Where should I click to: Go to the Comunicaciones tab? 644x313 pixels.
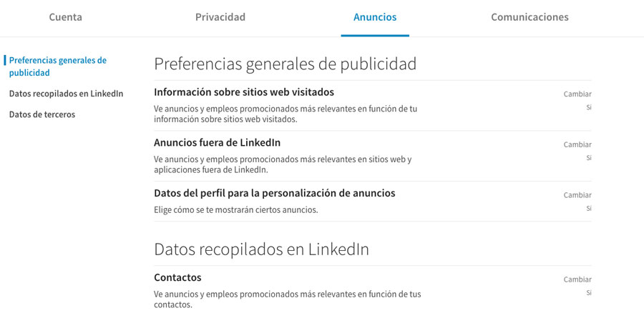point(530,17)
